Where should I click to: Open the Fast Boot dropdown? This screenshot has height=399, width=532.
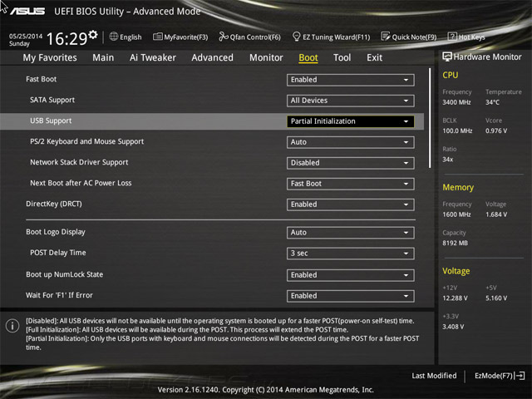[351, 80]
